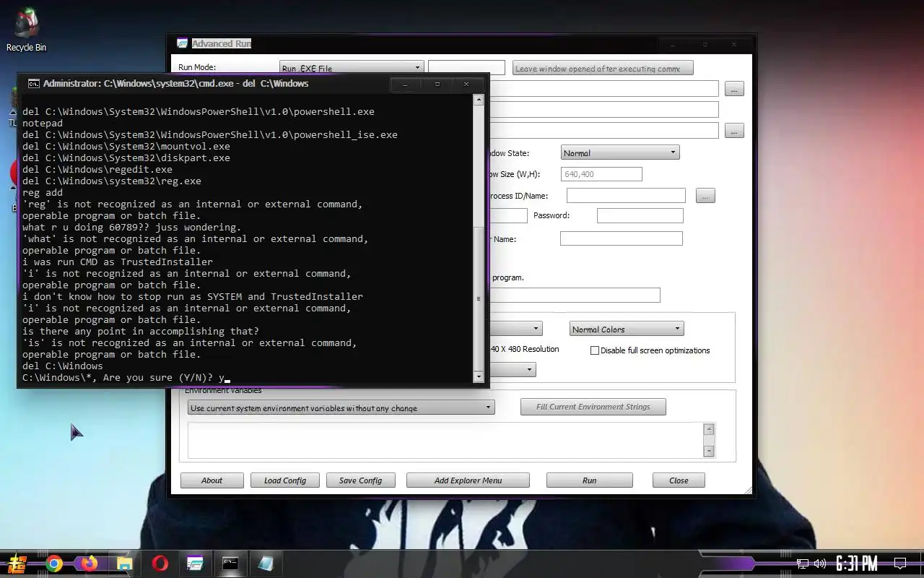
Task: Click the input field beside the Name label
Action: (x=621, y=238)
